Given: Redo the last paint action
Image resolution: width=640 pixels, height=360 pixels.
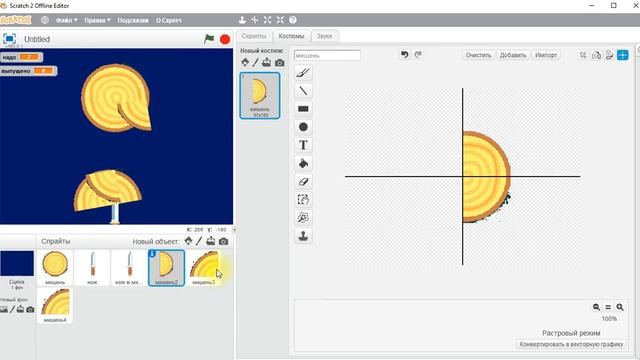Looking at the screenshot, I should pyautogui.click(x=418, y=55).
